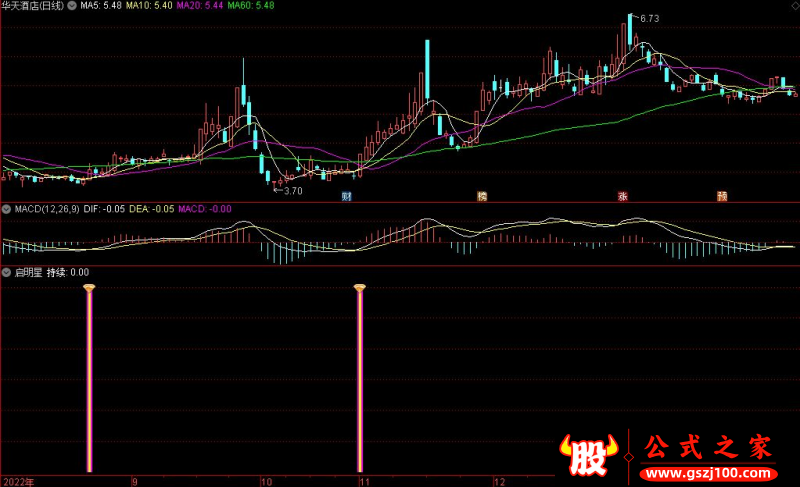Click the second 启明星 signal diamond near 11
The height and width of the screenshot is (487, 800).
360,289
